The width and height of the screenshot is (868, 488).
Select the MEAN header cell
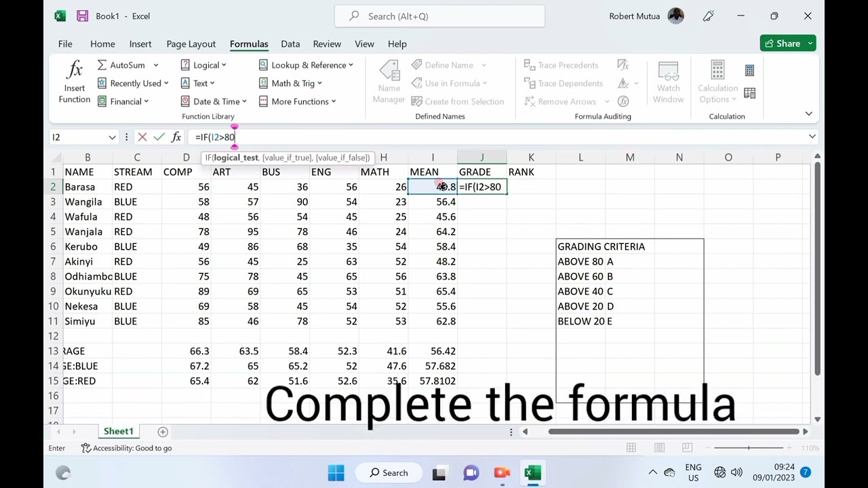point(433,172)
